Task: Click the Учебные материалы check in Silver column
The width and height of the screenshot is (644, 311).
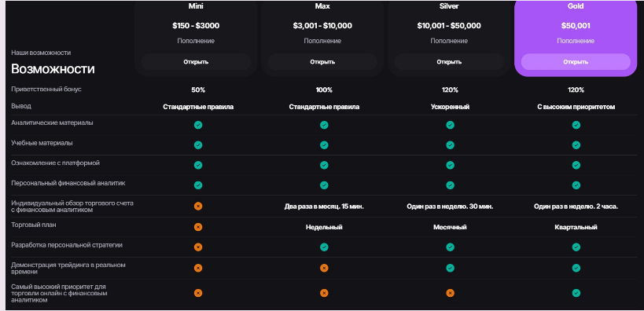Action: pyautogui.click(x=450, y=145)
